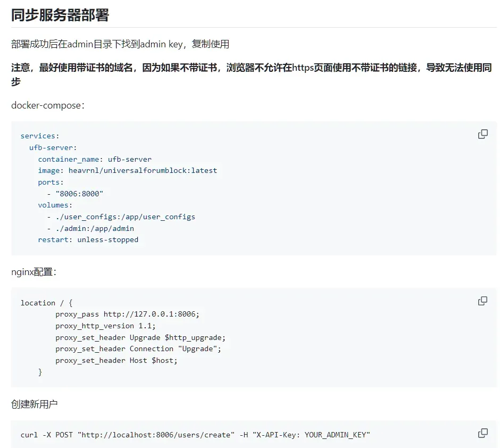Click the location / { line
500x448 pixels.
click(x=47, y=303)
